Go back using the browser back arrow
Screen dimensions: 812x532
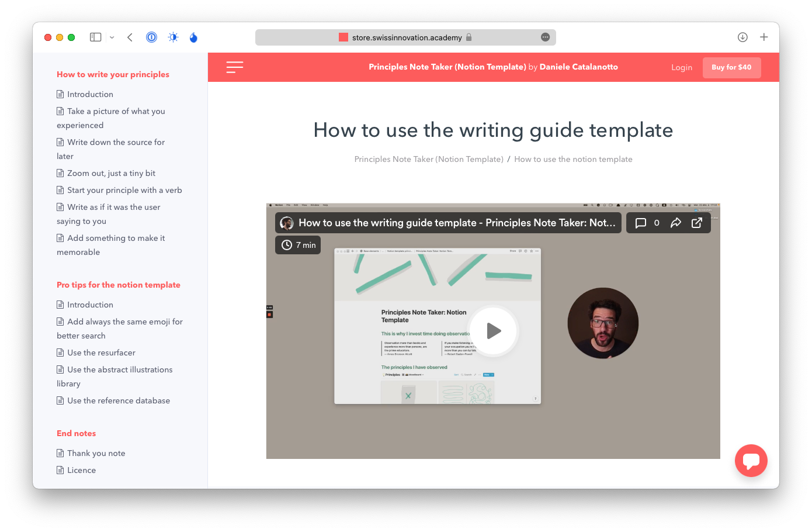[130, 37]
